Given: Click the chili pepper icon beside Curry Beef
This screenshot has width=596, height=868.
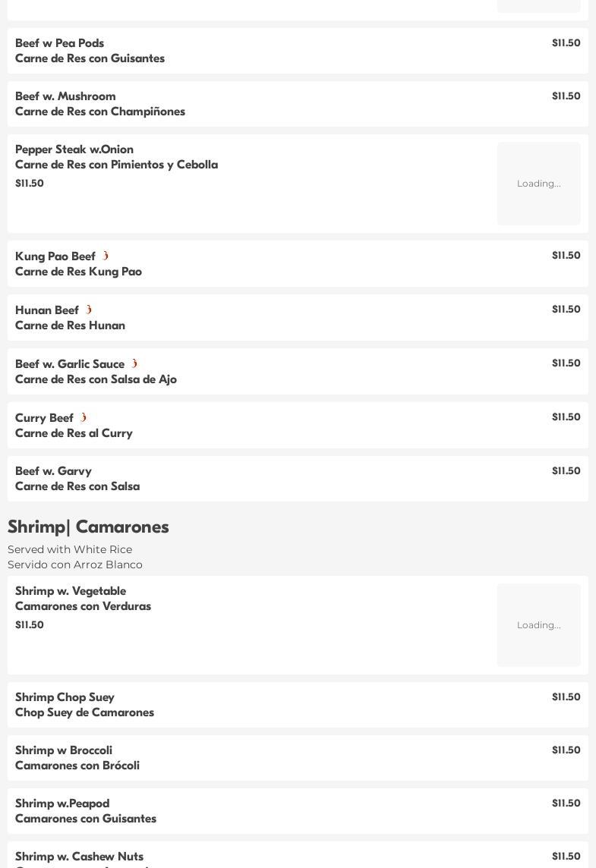Looking at the screenshot, I should pyautogui.click(x=84, y=417).
